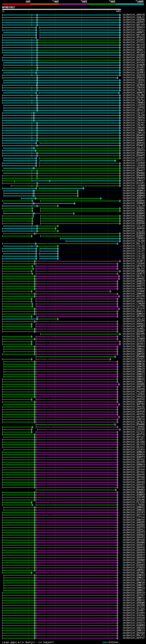Click the green alignment bar of UniRef100_B8C995
Screen dimensions: 146x644
tap(80, 334)
